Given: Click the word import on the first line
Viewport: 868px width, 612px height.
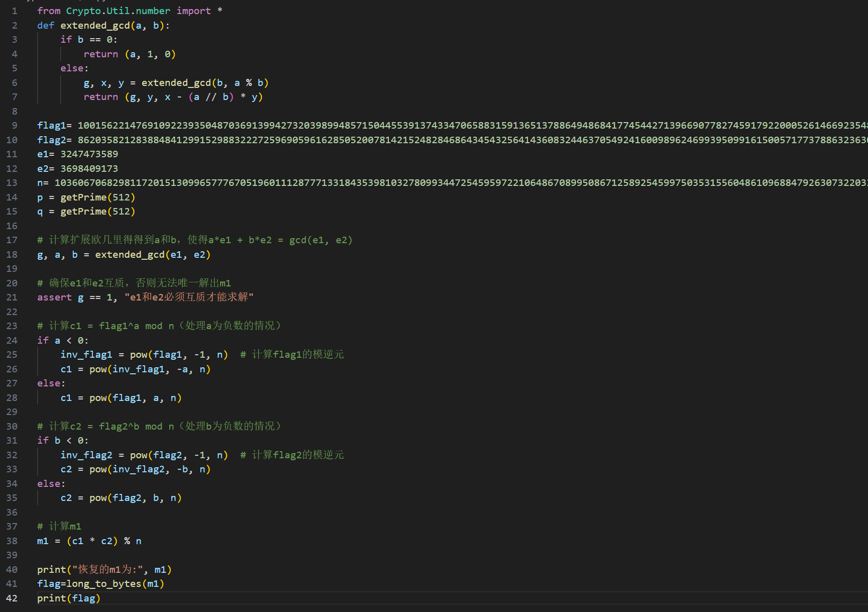Looking at the screenshot, I should (193, 11).
